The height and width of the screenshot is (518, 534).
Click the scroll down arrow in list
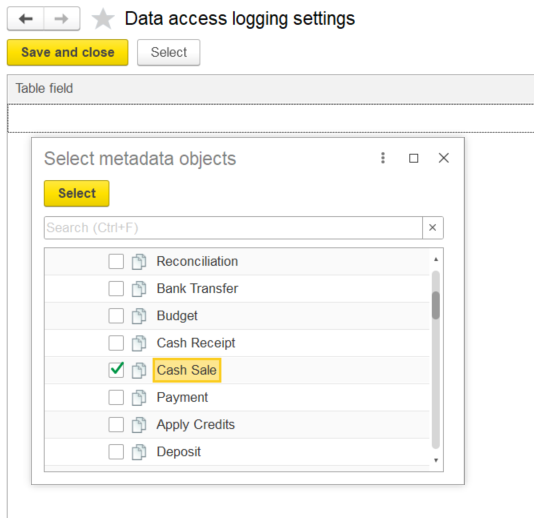(x=436, y=460)
